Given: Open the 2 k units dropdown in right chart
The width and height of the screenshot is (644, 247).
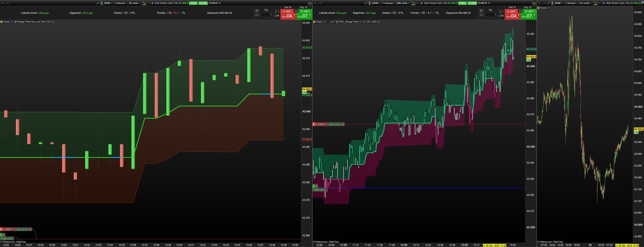Looking at the screenshot, I should 586,3.
